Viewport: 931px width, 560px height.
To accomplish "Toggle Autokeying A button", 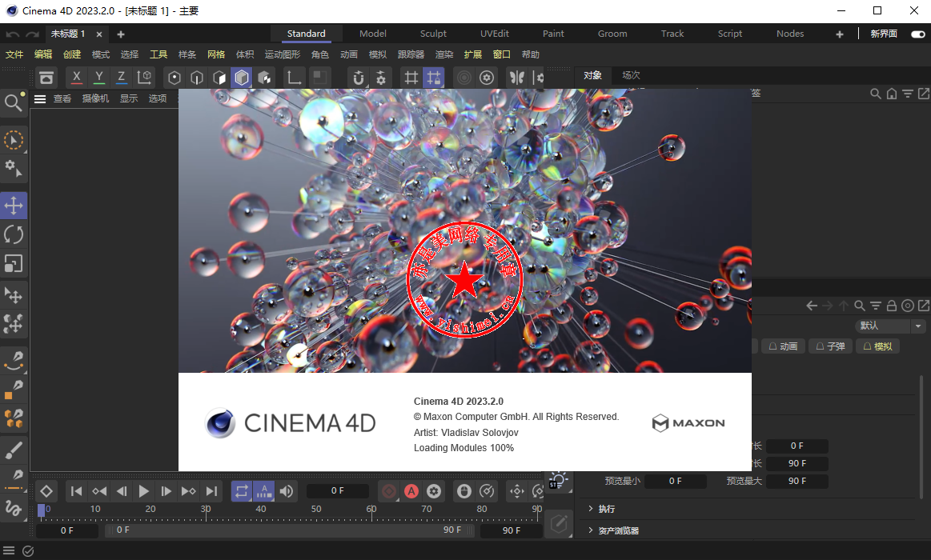I will (x=411, y=491).
